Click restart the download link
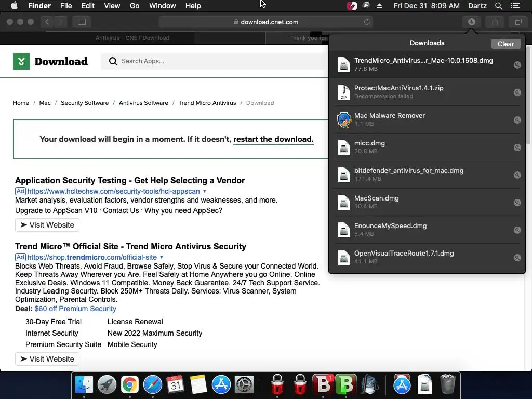 coord(273,139)
